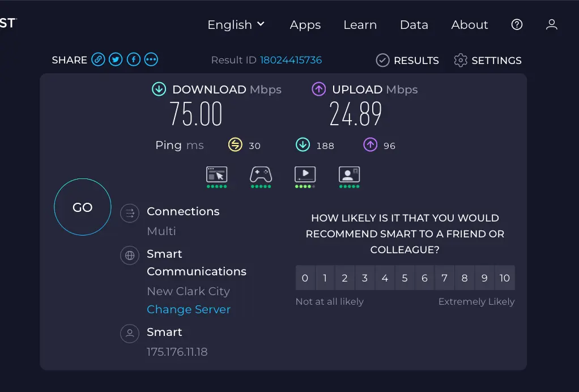
Task: Select rating 0 on the recommendation scale
Action: [x=305, y=278]
